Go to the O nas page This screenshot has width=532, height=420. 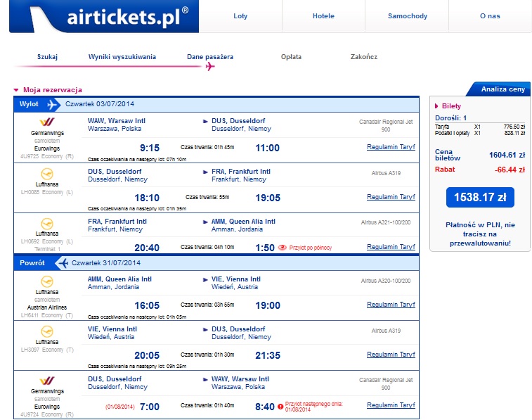click(490, 16)
